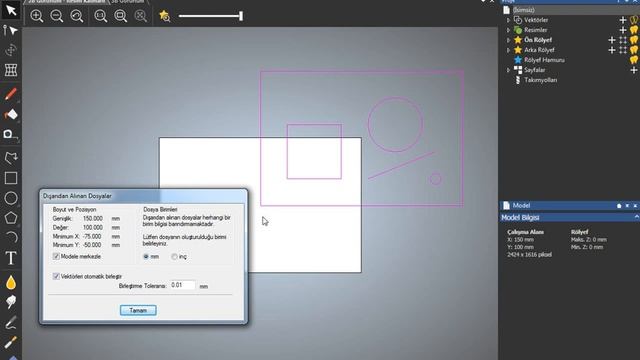Expand the Ön Rölyef tree node
640x360 pixels.
(x=509, y=40)
